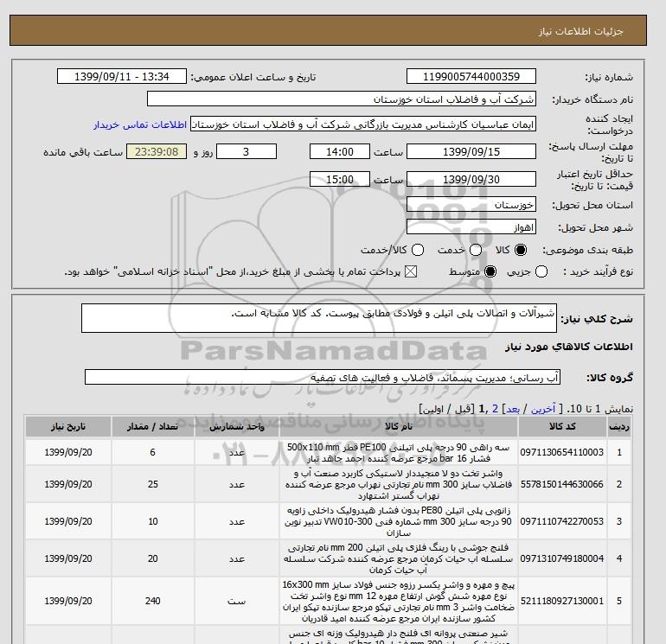Click product code 5211180927130001
666x644 pixels.
coord(562,601)
